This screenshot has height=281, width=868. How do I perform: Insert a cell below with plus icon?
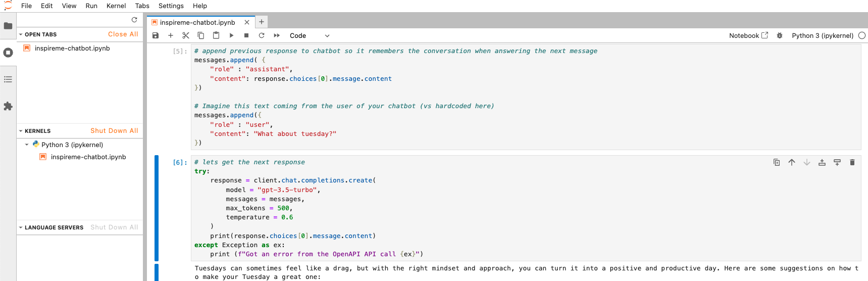[171, 35]
